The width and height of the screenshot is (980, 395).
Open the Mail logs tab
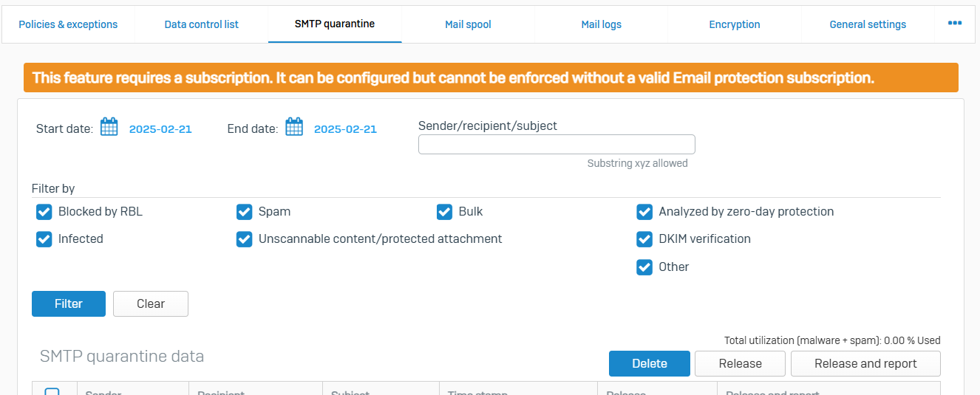click(x=601, y=24)
